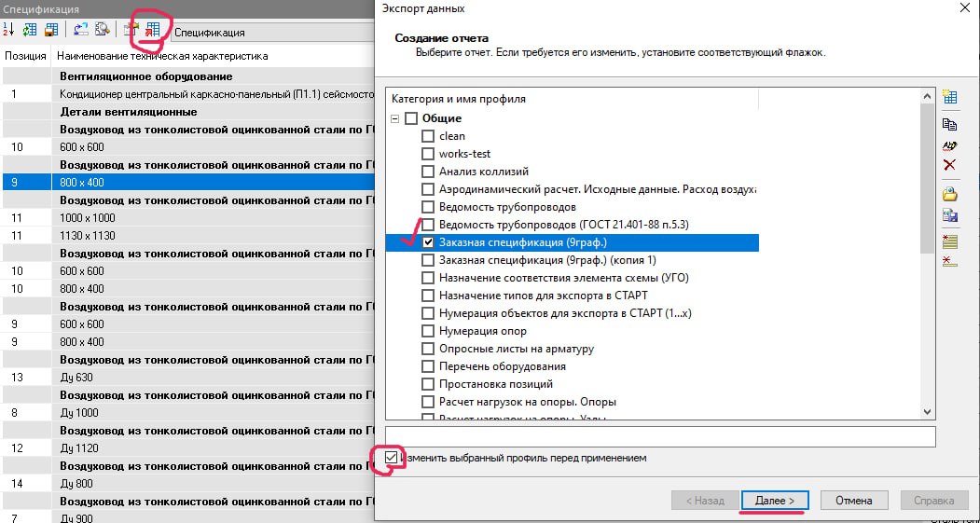
Task: Click the profile list scrollbar down arrow
Action: 927,411
